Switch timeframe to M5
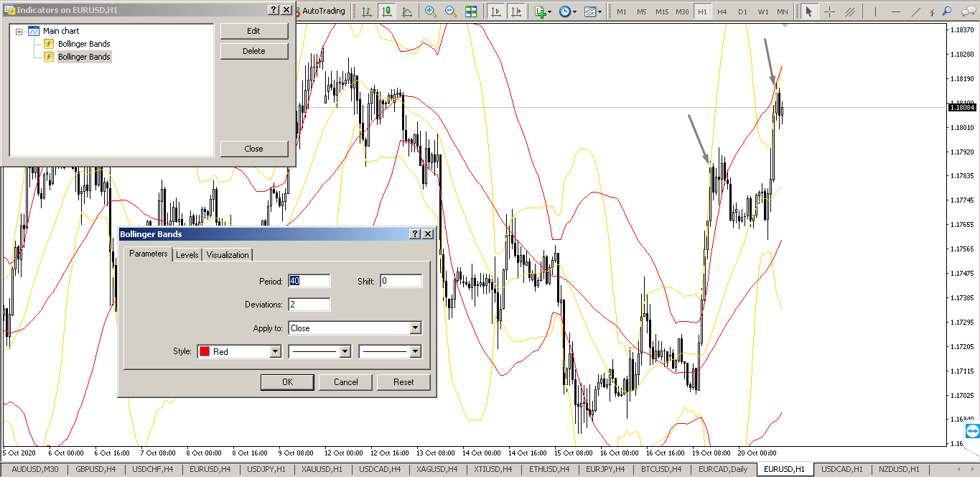 pos(641,11)
